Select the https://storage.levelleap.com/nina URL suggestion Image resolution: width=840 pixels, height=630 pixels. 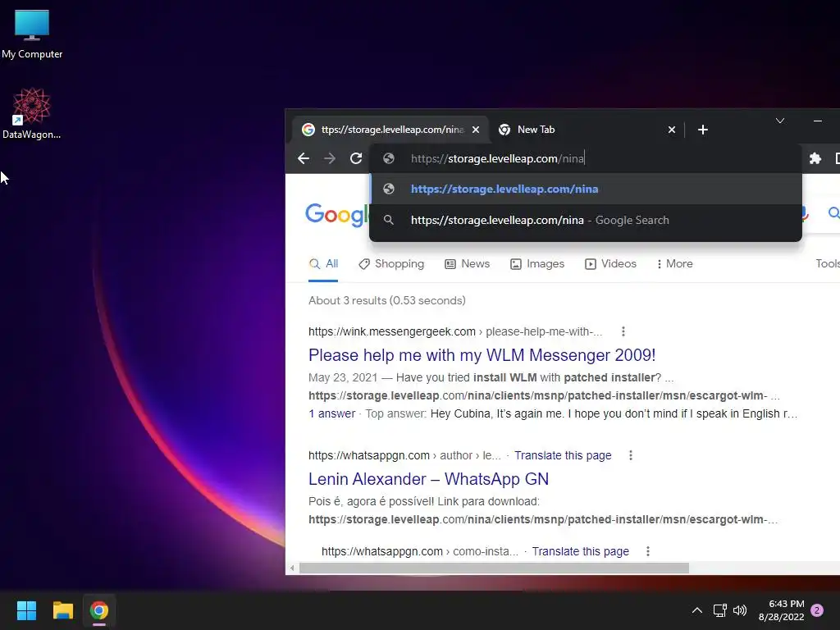(586, 189)
